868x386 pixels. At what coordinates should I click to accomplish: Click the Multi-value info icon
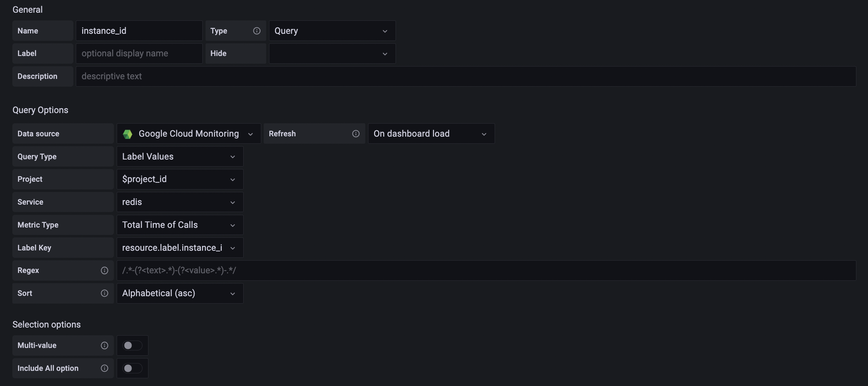(x=104, y=345)
